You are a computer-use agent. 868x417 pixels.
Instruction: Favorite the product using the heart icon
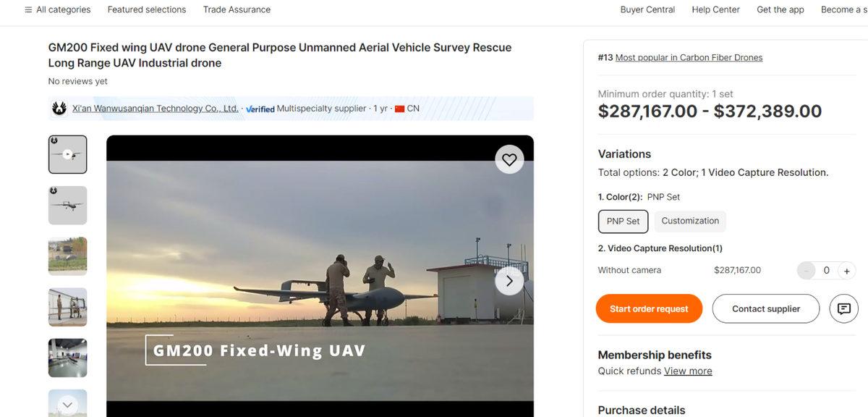coord(509,159)
